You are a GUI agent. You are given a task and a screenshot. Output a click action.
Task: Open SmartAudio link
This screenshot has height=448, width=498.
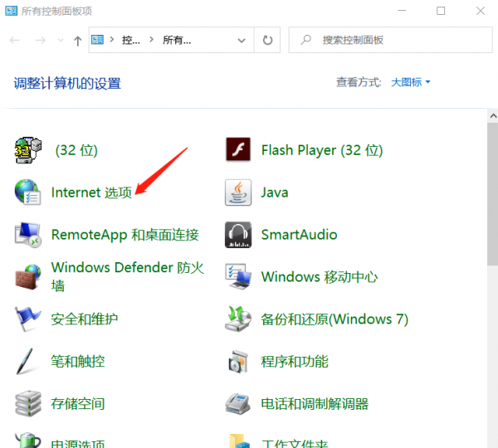click(299, 235)
